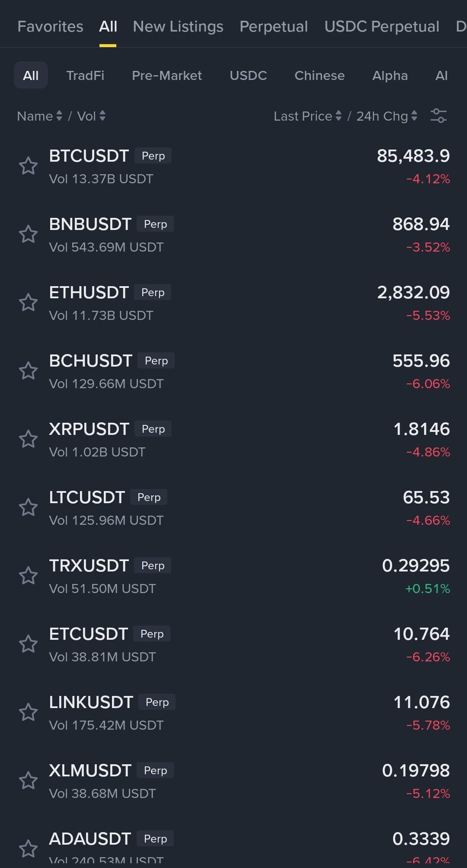Add ETHUSDT to favorites via star

(29, 303)
